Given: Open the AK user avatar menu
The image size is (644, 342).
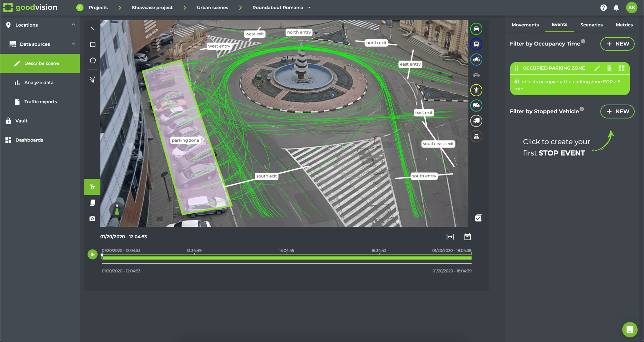Looking at the screenshot, I should (x=631, y=7).
